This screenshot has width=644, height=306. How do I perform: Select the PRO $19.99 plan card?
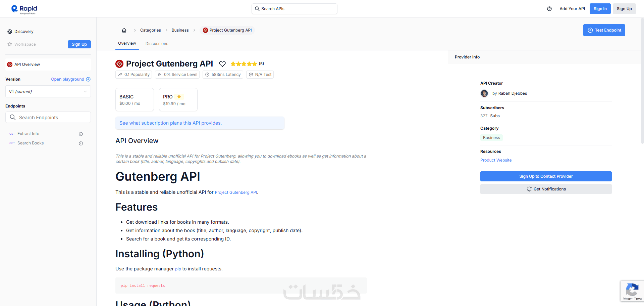tap(178, 99)
